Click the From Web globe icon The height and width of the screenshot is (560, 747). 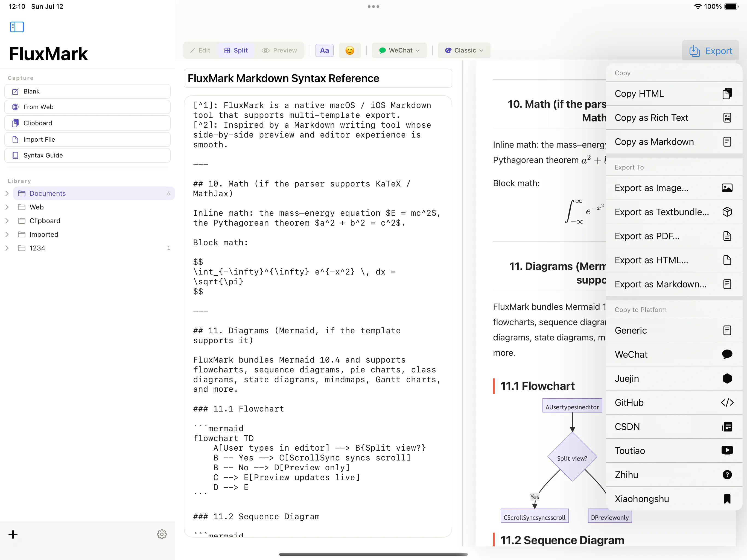click(x=15, y=107)
